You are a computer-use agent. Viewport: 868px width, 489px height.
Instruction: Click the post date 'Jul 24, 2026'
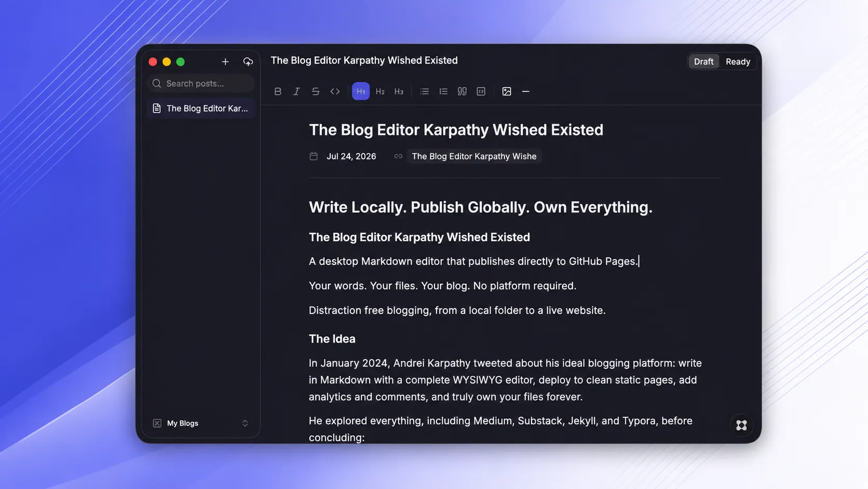(x=351, y=156)
